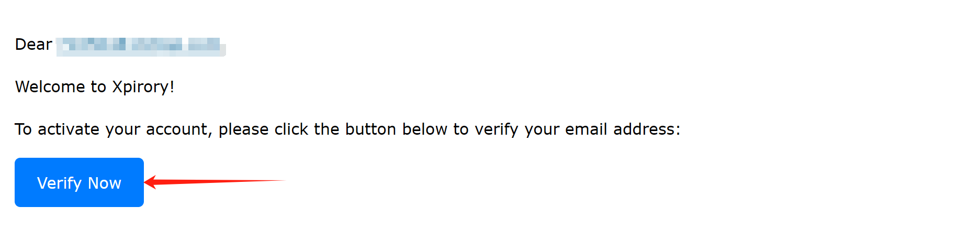The width and height of the screenshot is (980, 228).
Task: Click the "Welcome to Xpirory!" text
Action: 95,86
